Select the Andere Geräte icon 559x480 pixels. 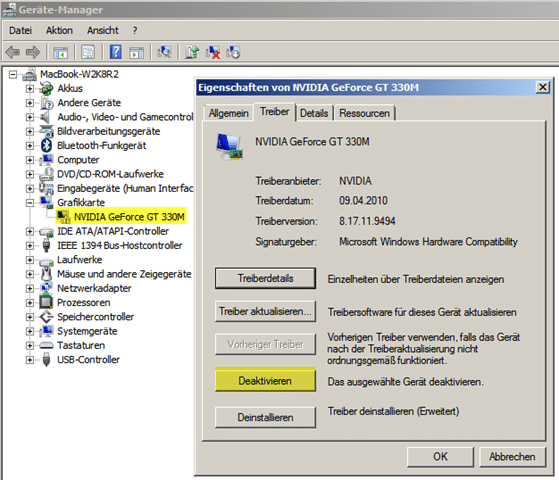tap(47, 103)
